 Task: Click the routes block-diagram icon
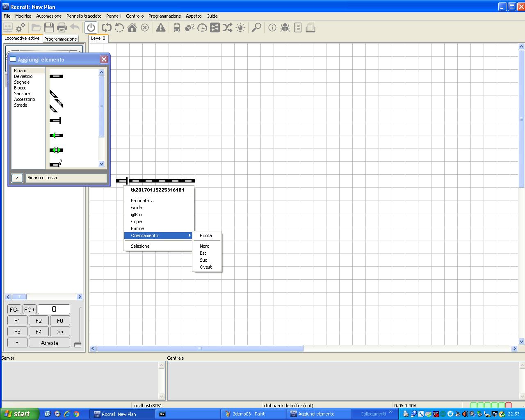pyautogui.click(x=215, y=28)
